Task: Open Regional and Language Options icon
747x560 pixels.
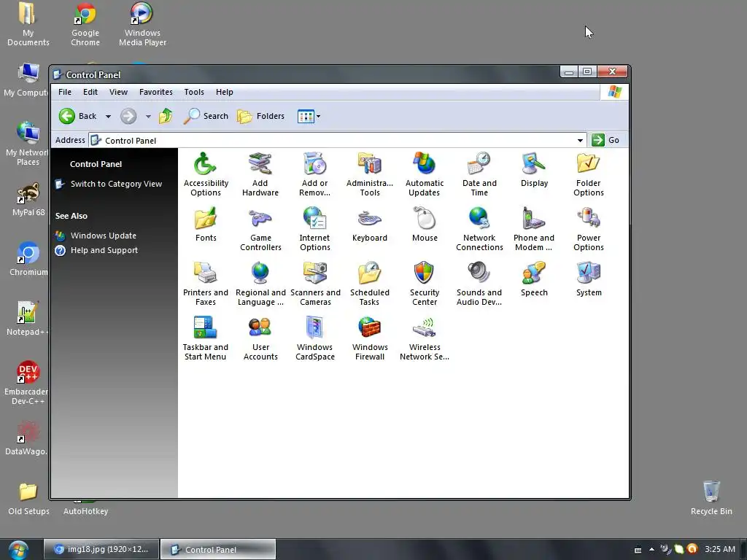Action: 260,284
